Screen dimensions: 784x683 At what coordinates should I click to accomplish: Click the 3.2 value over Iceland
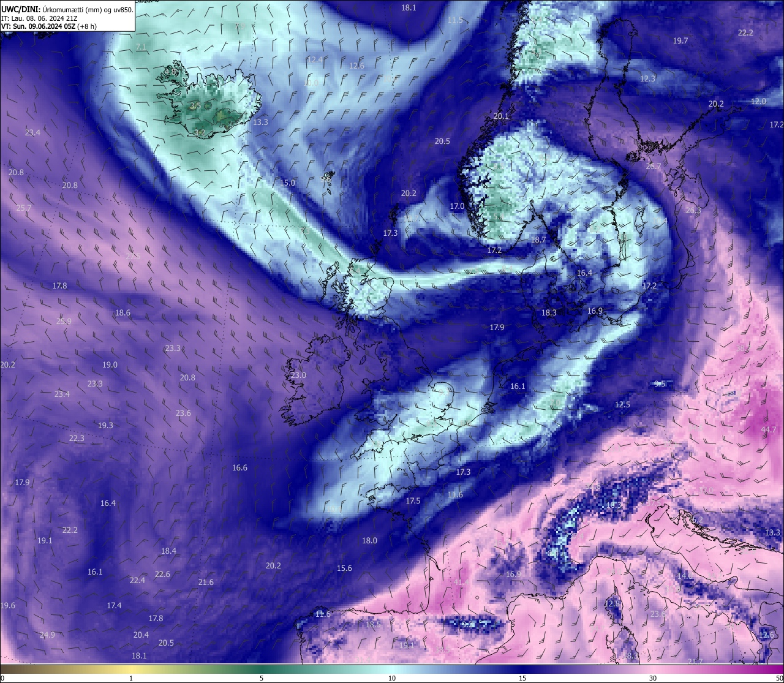(199, 132)
